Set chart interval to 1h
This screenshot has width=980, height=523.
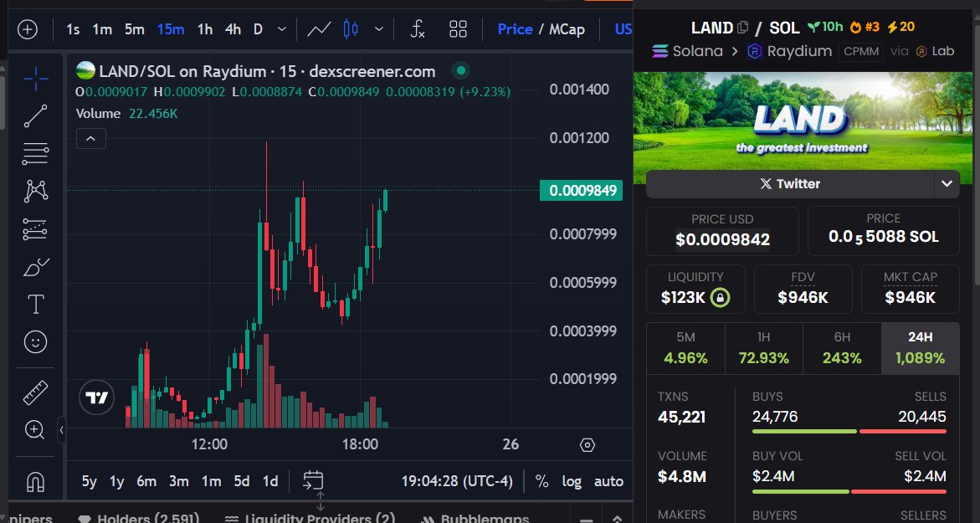205,29
